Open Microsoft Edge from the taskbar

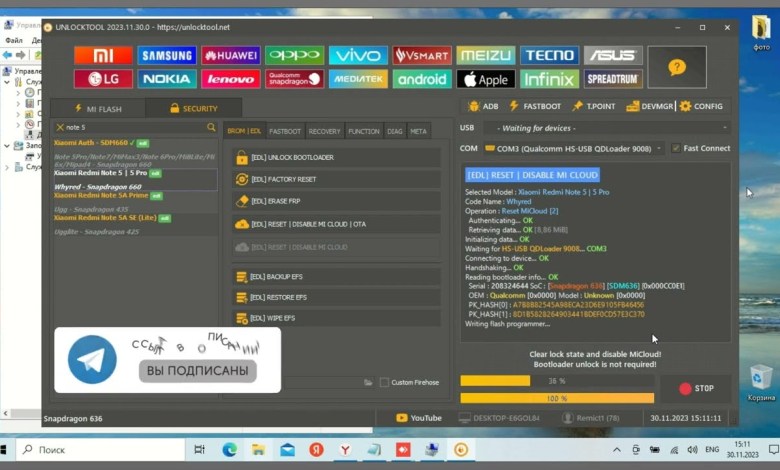[229, 450]
